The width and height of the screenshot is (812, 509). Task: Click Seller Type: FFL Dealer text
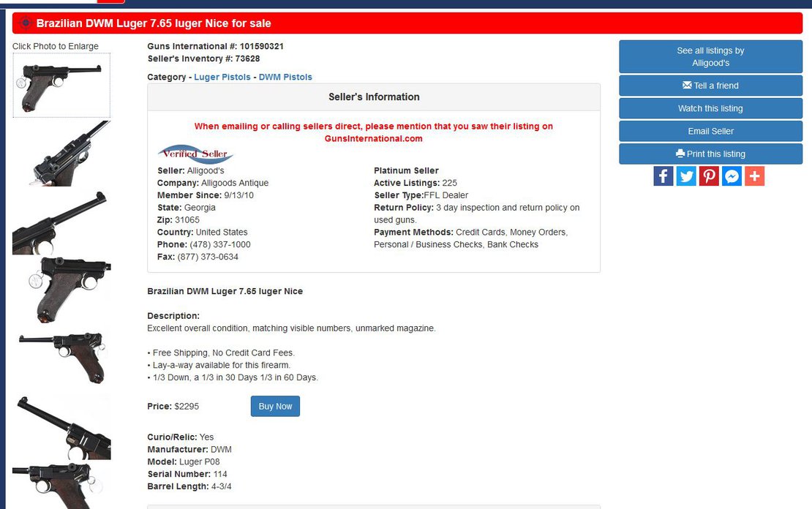tap(421, 195)
